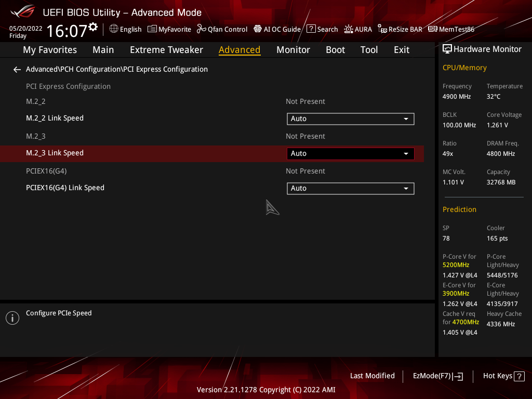532x399 pixels.
Task: Select M.2_2 Link Speed row label
Action: click(x=55, y=118)
